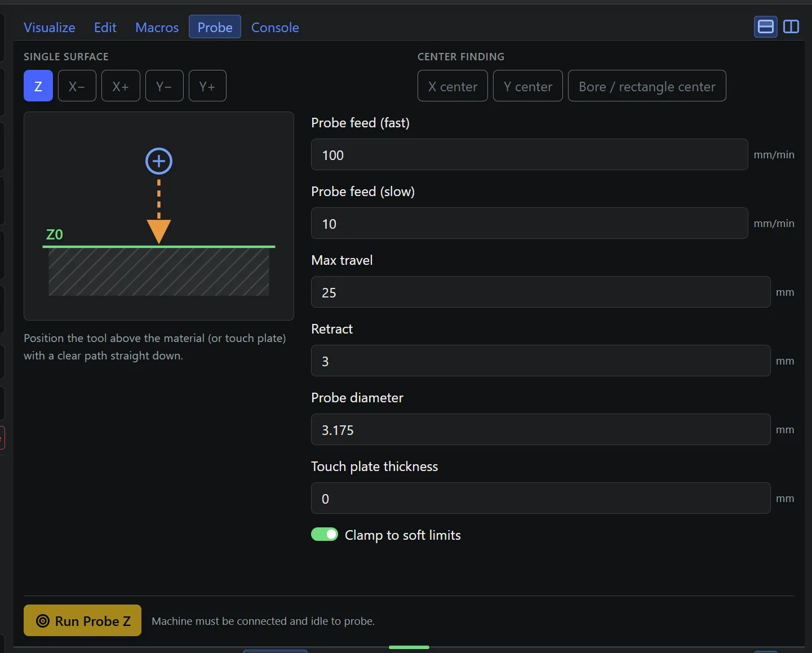The height and width of the screenshot is (653, 812).
Task: Click 'Machine must be connected and idle' text
Action: click(263, 621)
